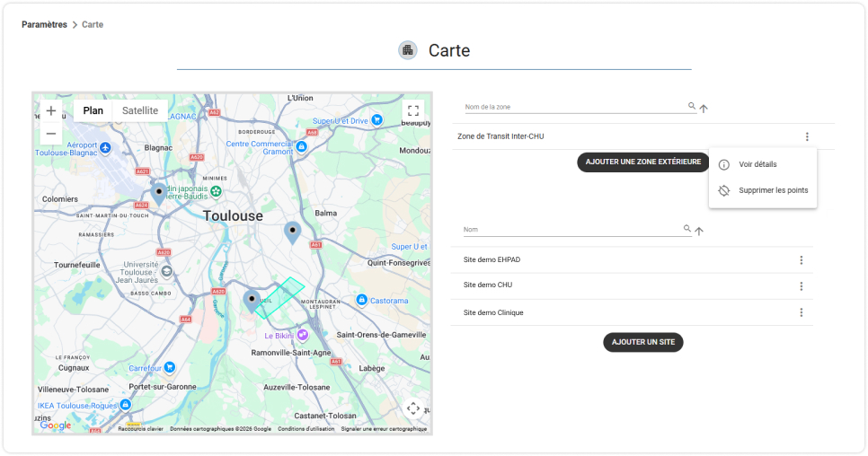Toggle fullscreen map view
The width and height of the screenshot is (868, 456).
tap(413, 110)
